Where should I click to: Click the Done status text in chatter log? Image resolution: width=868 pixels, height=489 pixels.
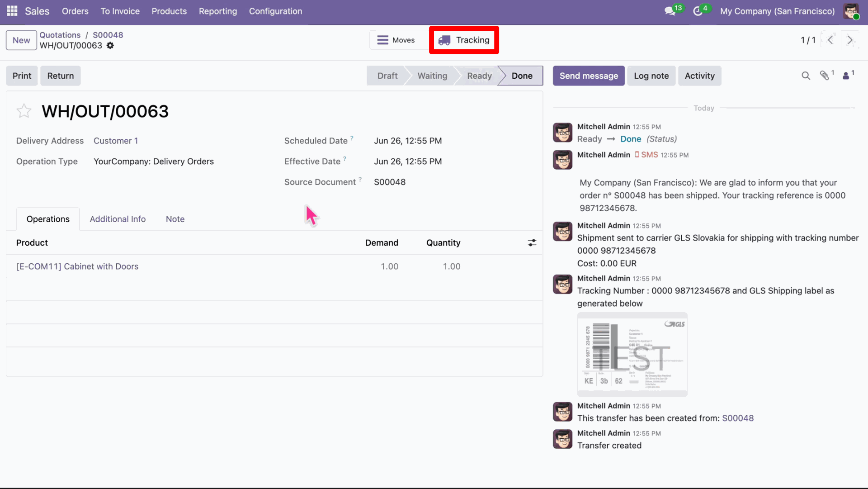click(x=631, y=139)
